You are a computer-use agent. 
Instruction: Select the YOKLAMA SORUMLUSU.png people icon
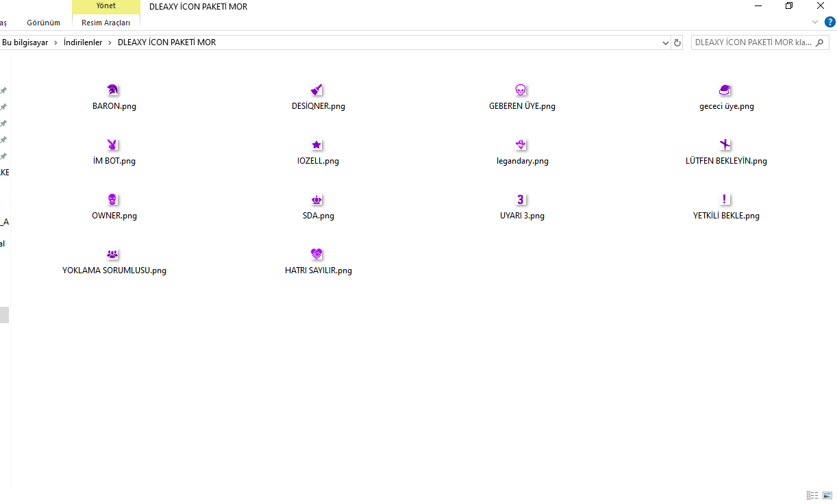click(113, 254)
